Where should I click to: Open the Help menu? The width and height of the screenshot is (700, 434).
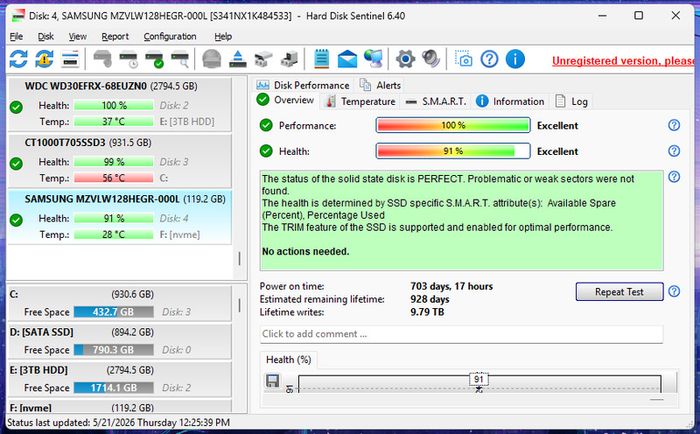[x=223, y=37]
